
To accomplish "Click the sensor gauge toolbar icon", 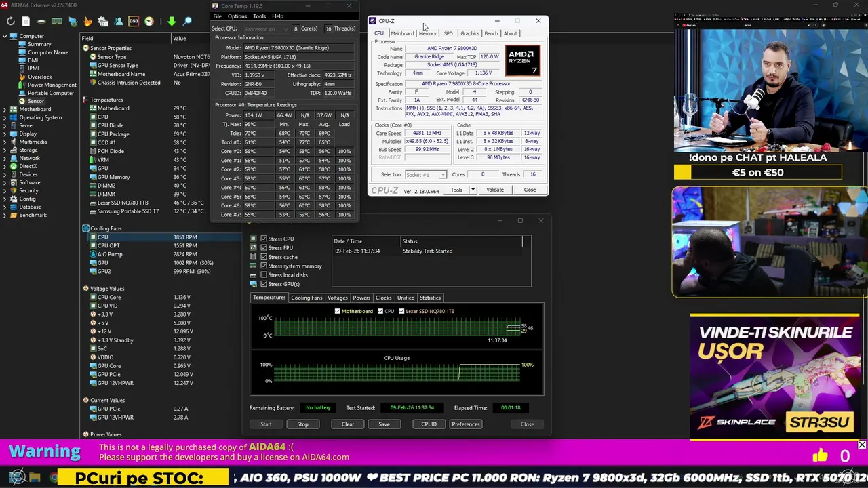I will (149, 21).
